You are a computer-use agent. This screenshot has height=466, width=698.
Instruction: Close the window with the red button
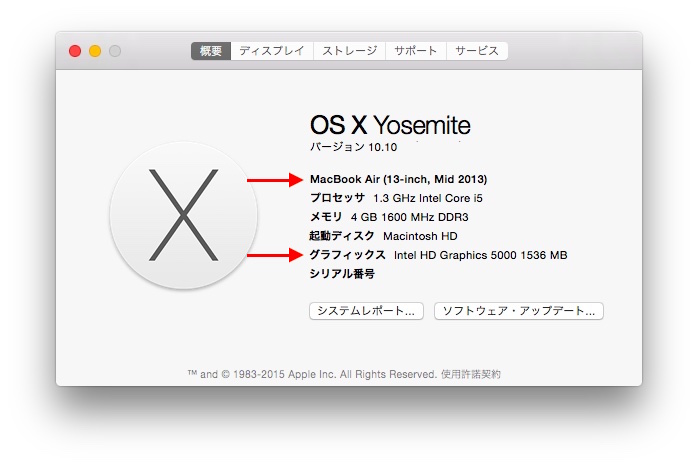tap(75, 51)
